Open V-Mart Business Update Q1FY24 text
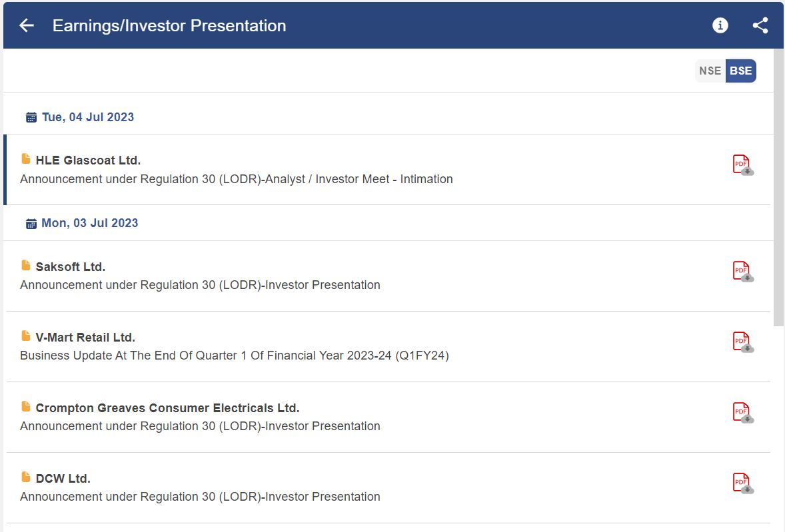This screenshot has width=785, height=532. 234,356
